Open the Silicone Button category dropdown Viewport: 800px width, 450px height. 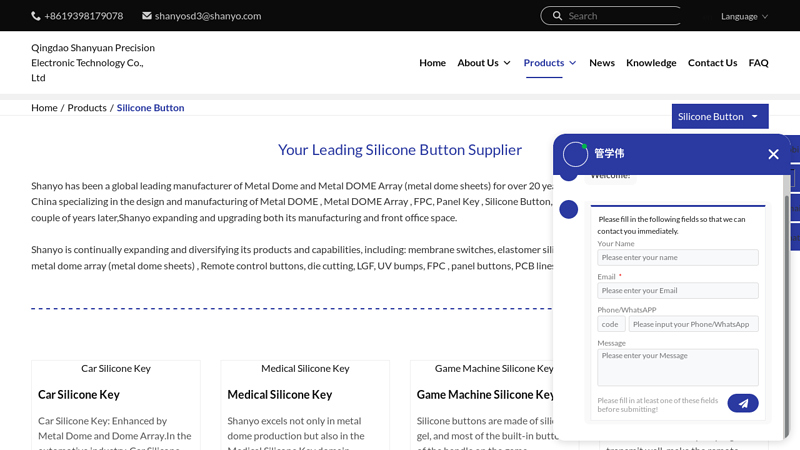point(720,116)
